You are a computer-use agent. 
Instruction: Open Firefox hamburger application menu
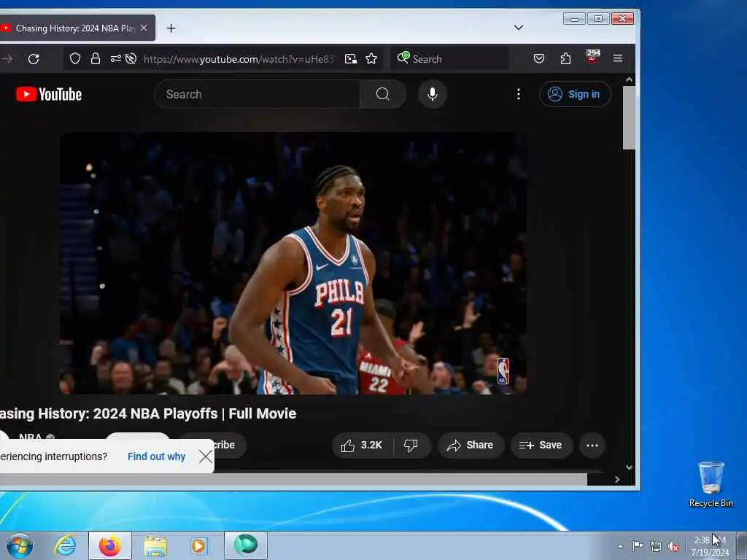pyautogui.click(x=618, y=58)
